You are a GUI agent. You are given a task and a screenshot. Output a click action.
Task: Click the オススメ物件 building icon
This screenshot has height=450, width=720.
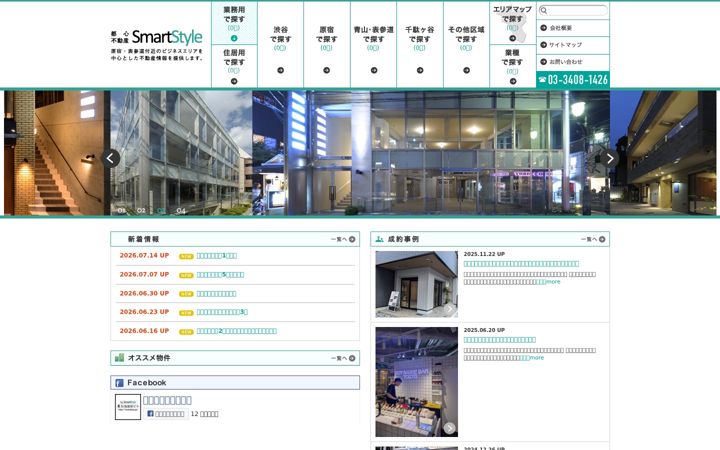pyautogui.click(x=119, y=358)
